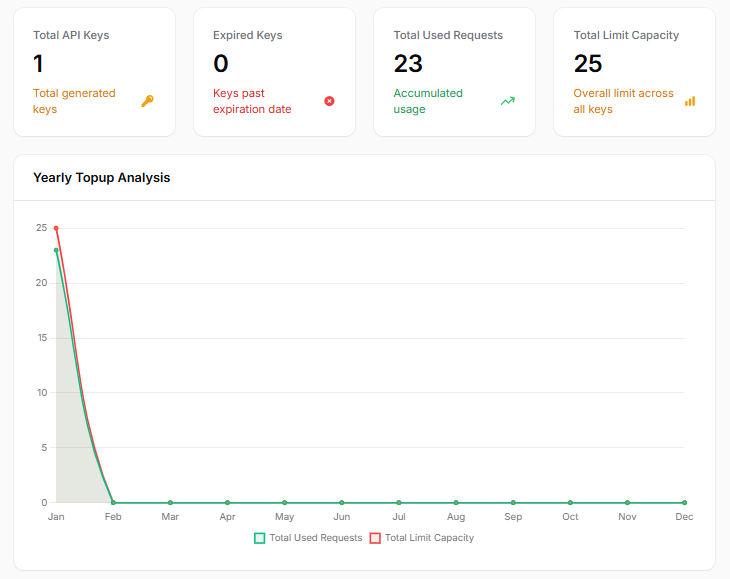Click the "Accumulated usage" text
The width and height of the screenshot is (730, 579).
coord(428,101)
